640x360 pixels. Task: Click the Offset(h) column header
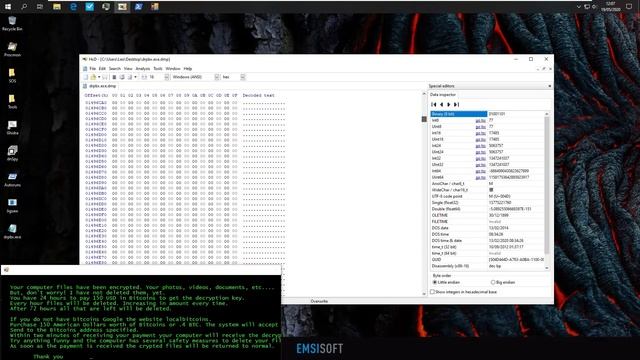point(96,96)
